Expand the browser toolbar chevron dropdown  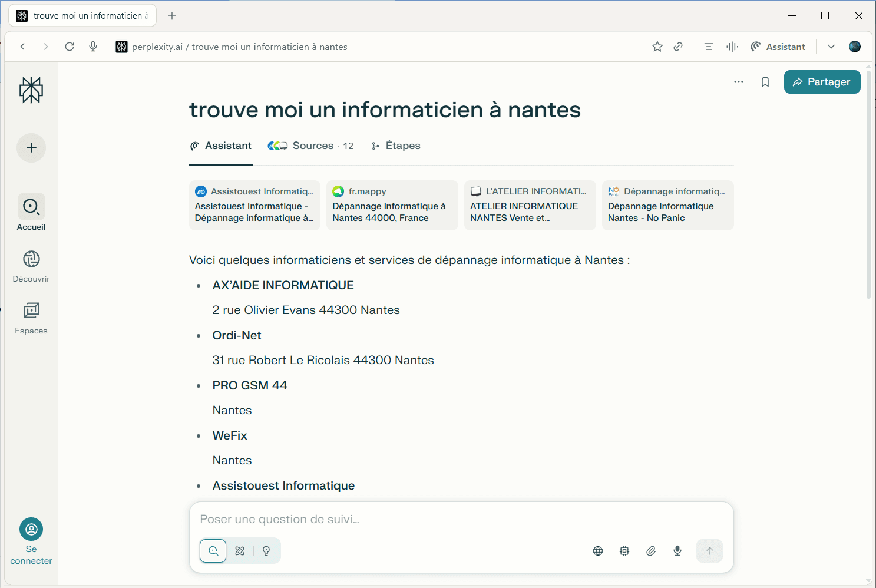point(831,47)
